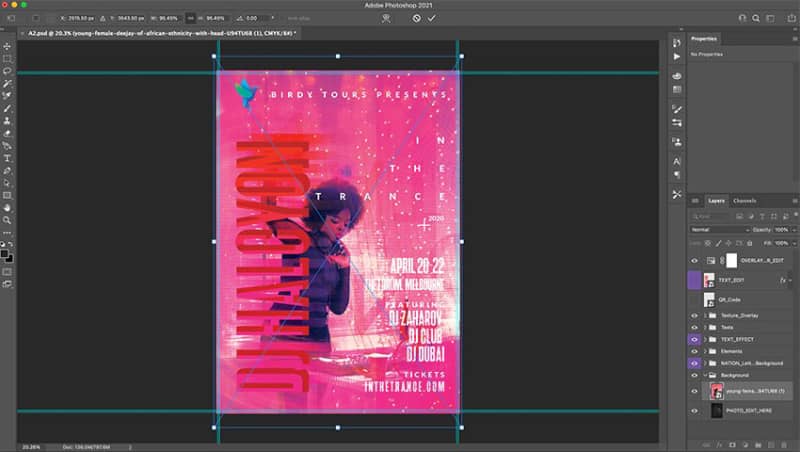Collapse the Background layer group
Viewport: 800px width, 452px height.
(x=706, y=375)
